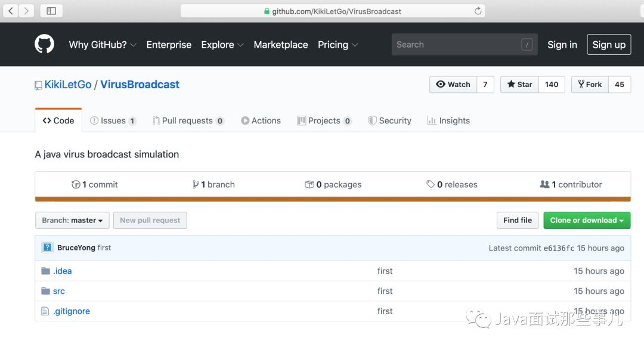
Task: Click '15 hours ago' in the src row
Action: click(x=599, y=291)
